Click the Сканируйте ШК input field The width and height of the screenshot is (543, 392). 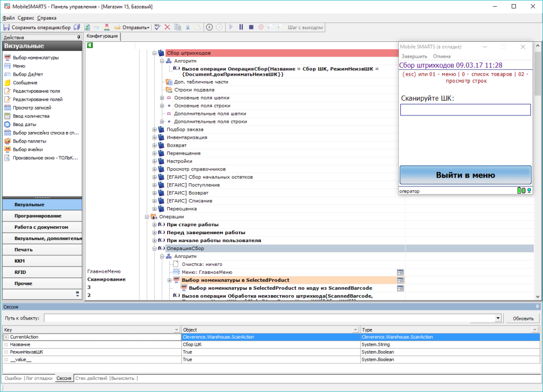[x=466, y=110]
